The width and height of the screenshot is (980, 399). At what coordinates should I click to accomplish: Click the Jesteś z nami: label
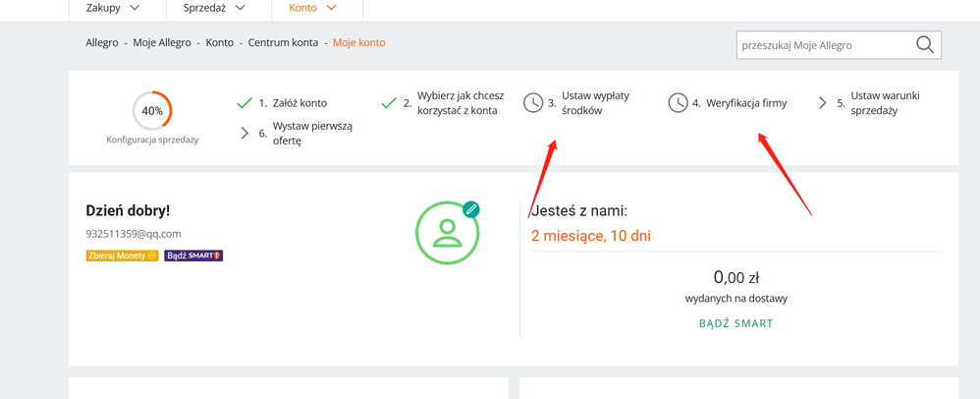click(x=579, y=210)
